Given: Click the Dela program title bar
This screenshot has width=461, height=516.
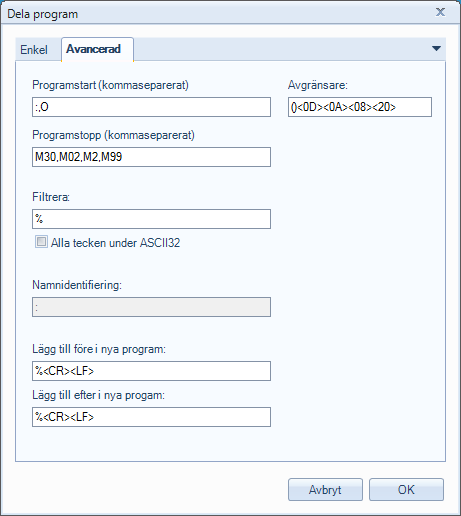Looking at the screenshot, I should (217, 13).
